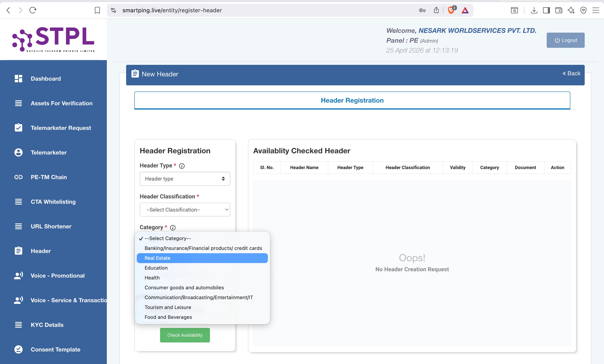
Task: Toggle the browser sidebar panel icon
Action: coord(546,10)
